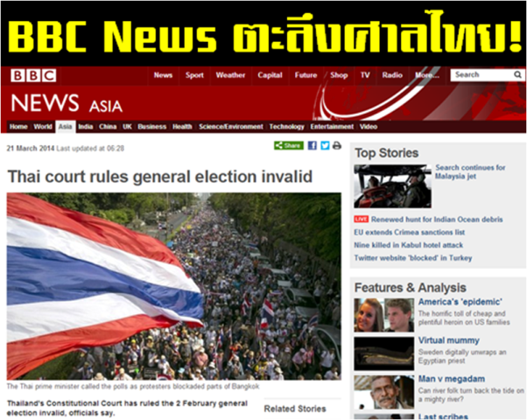Switch to the China news tab
The width and height of the screenshot is (527, 420).
coord(108,127)
